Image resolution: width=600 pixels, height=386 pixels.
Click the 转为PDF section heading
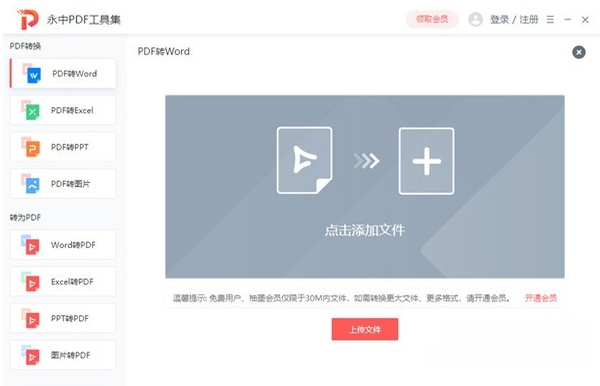(x=25, y=217)
